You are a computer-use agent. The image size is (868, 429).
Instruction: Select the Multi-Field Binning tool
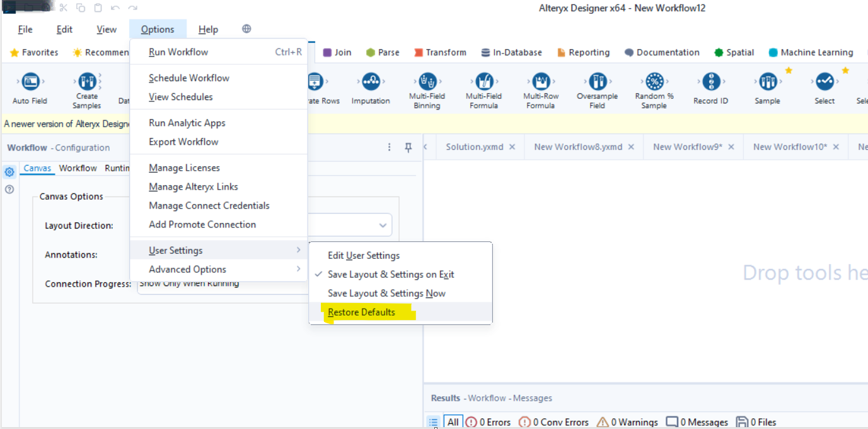[x=427, y=82]
